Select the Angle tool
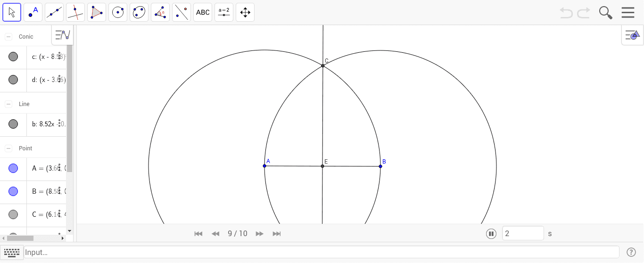This screenshot has width=644, height=263. pyautogui.click(x=160, y=12)
